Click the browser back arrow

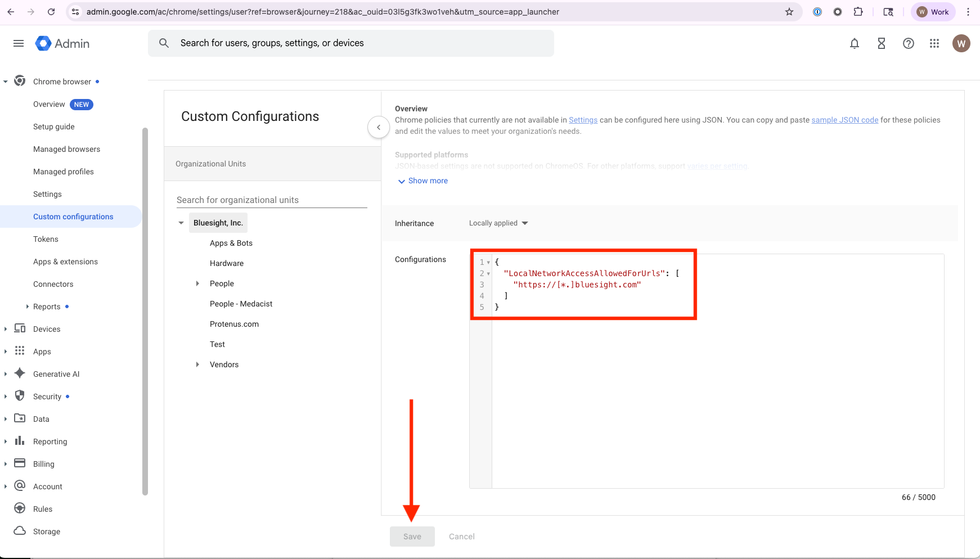(x=11, y=12)
